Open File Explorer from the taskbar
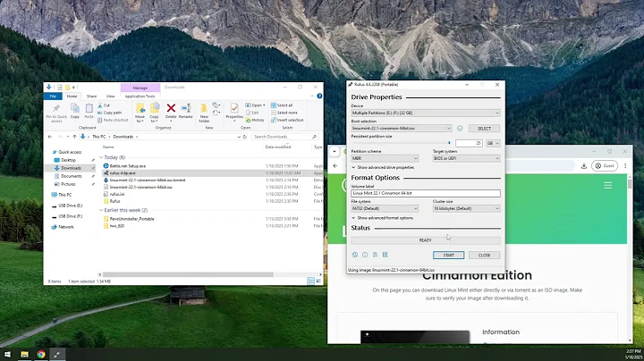Image resolution: width=644 pixels, height=361 pixels. [25, 355]
